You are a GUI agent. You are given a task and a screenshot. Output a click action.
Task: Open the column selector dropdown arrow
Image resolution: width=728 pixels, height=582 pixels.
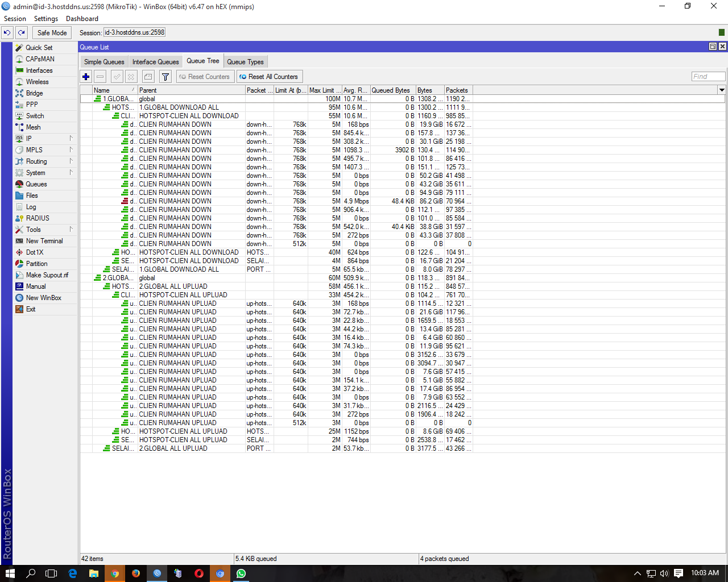click(722, 90)
